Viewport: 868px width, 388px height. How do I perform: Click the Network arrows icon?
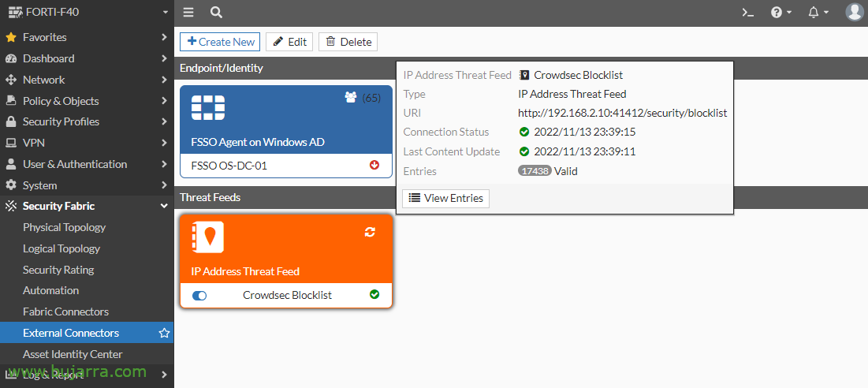[x=10, y=80]
